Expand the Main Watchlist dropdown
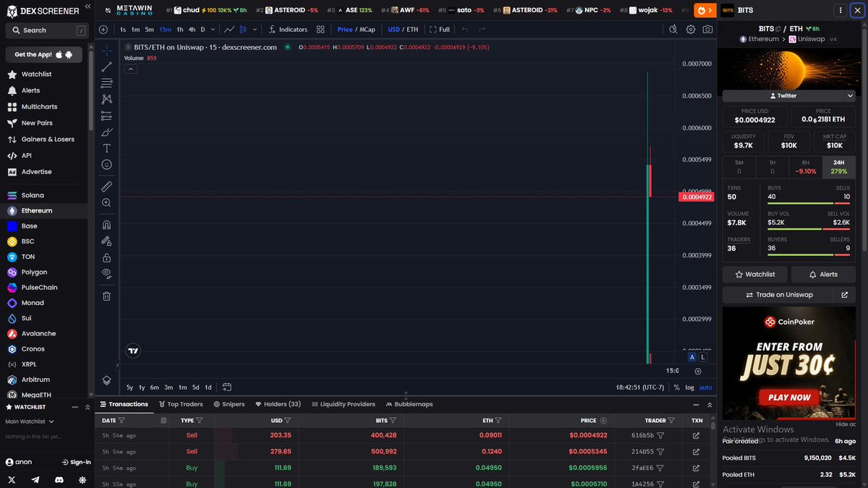 point(28,421)
